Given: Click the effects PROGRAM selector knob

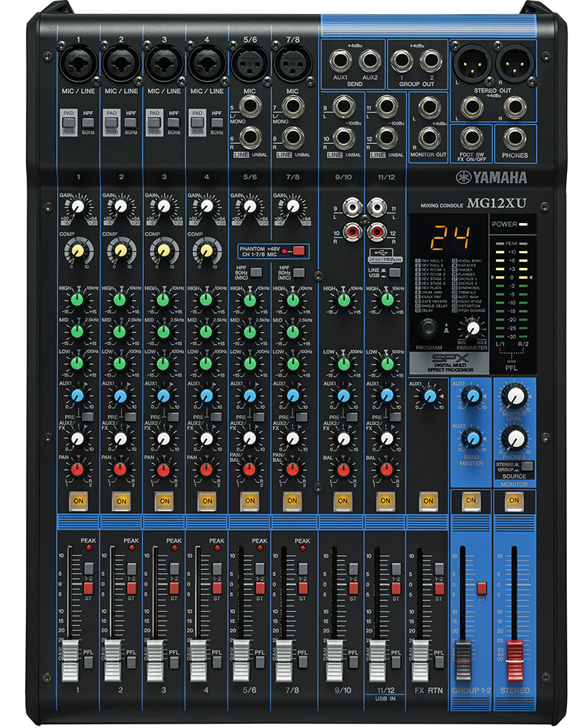Looking at the screenshot, I should tap(432, 325).
